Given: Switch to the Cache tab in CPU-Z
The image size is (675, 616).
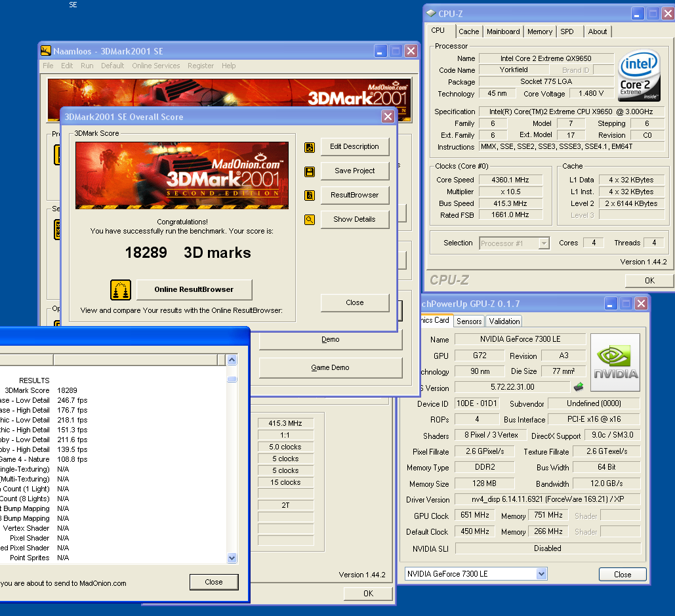Looking at the screenshot, I should pyautogui.click(x=469, y=31).
